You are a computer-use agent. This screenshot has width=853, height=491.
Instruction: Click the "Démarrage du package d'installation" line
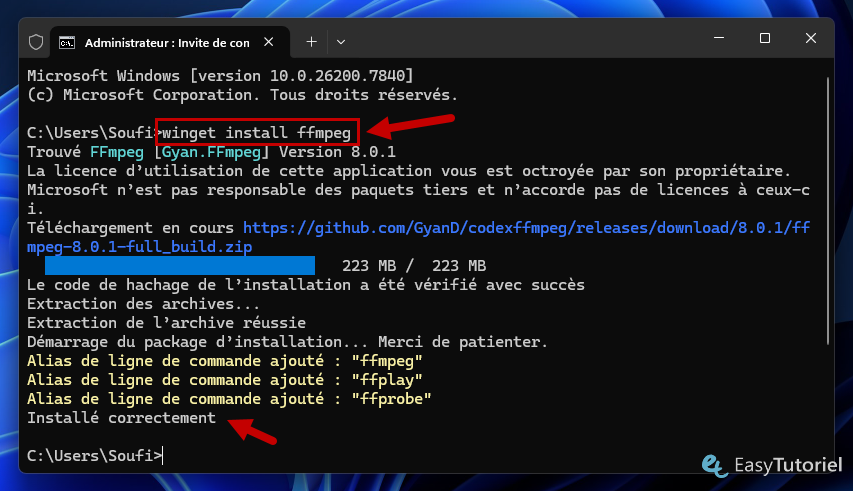coord(287,341)
